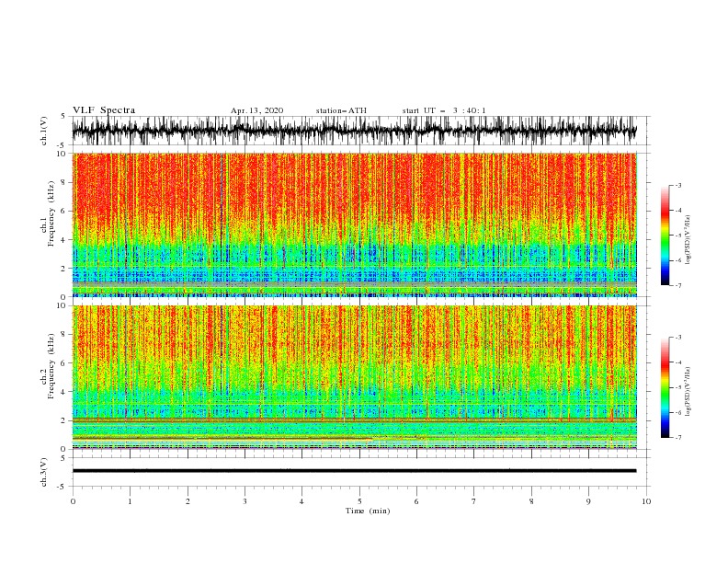Screen dimensions: 728x563
Task: Click the 'start UT = 3:40:1' label
Action: 444,110
